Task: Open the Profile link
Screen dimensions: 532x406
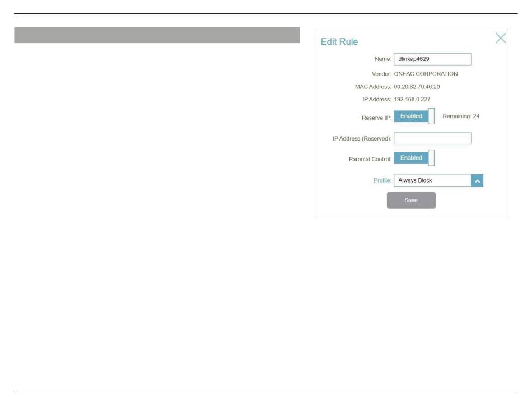Action: [x=382, y=180]
